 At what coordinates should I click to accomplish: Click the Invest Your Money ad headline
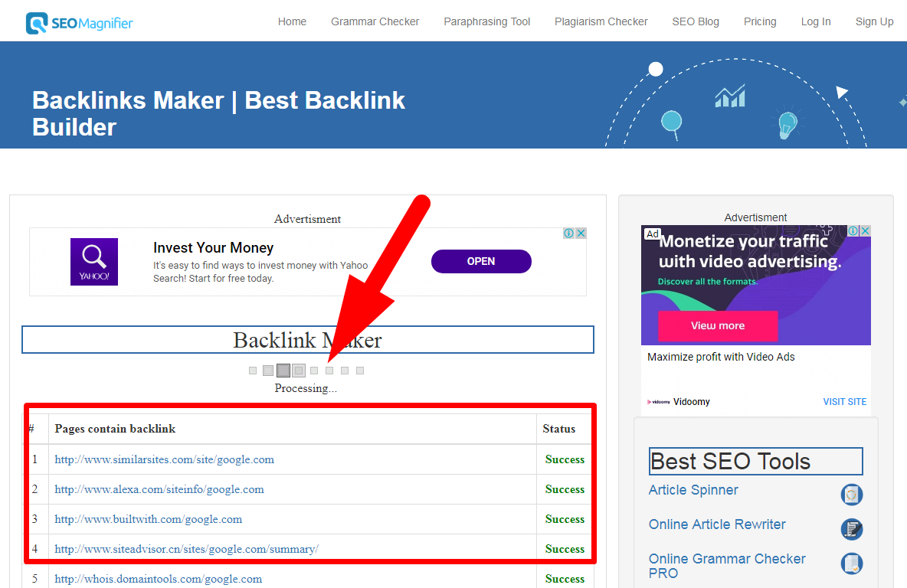(x=214, y=247)
